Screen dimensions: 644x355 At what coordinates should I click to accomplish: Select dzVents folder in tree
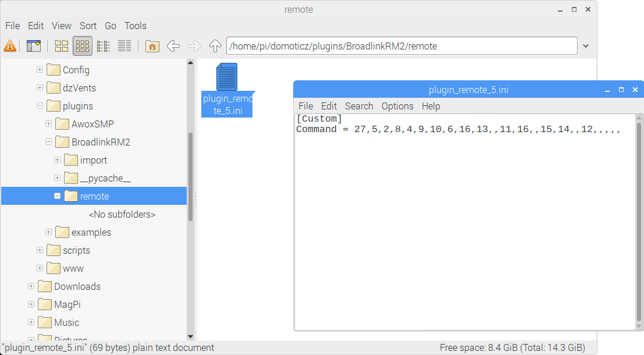click(x=79, y=88)
